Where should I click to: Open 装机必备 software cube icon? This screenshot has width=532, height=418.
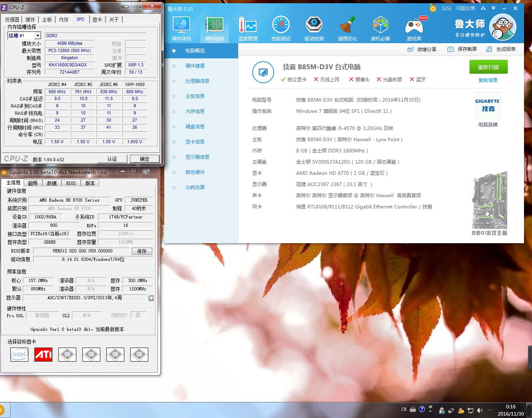[381, 29]
